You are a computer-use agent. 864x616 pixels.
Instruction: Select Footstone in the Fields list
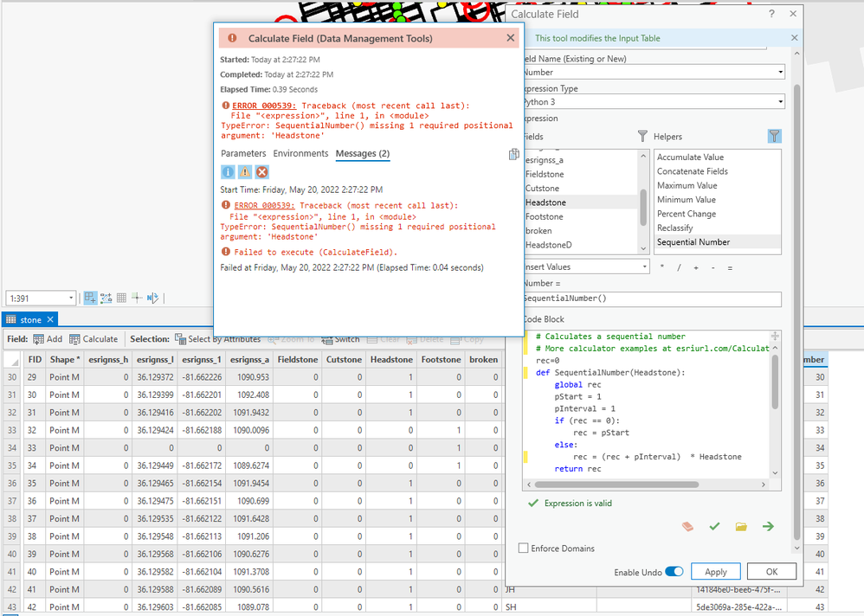tap(545, 216)
